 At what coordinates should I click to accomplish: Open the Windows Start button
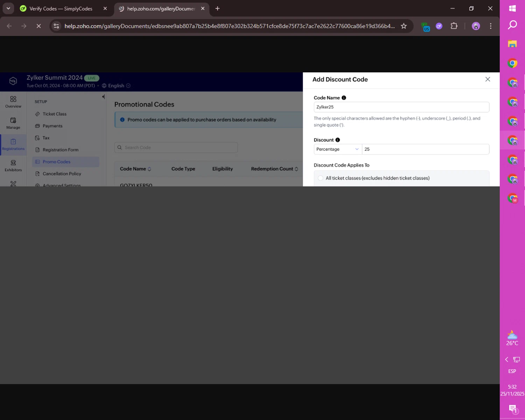(512, 8)
